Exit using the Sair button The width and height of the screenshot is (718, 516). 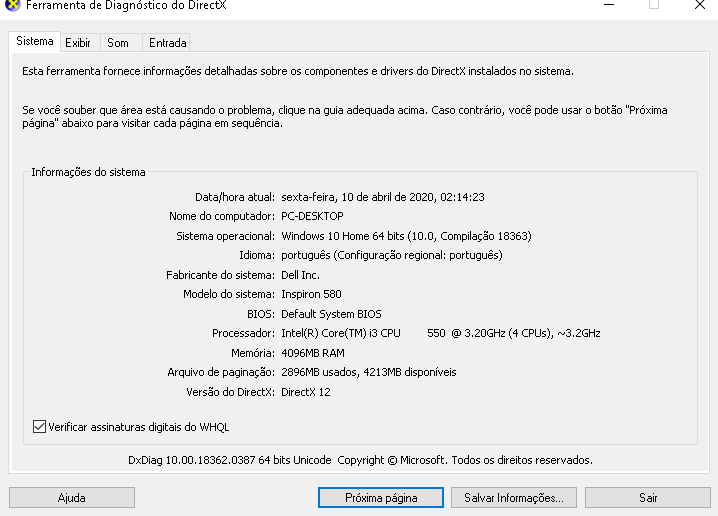(x=648, y=498)
